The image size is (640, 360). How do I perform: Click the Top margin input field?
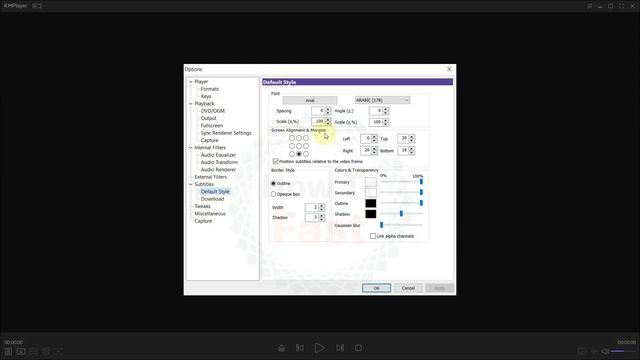403,139
